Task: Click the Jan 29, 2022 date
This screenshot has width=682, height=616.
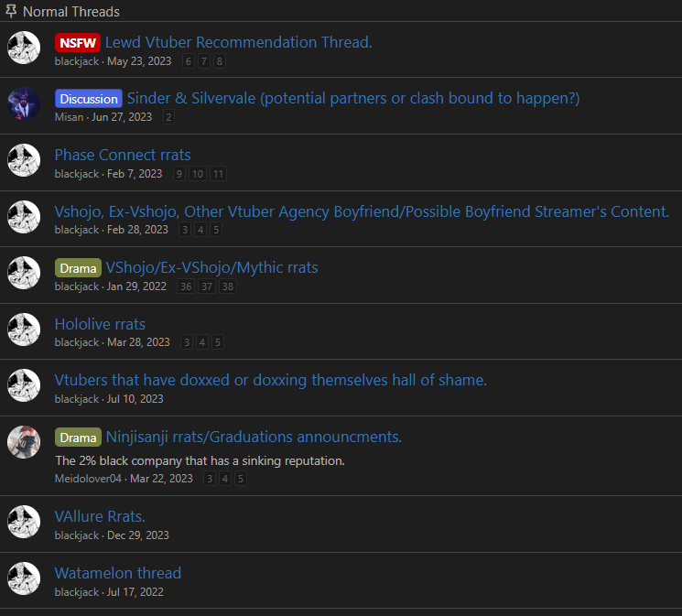Action: [x=136, y=286]
